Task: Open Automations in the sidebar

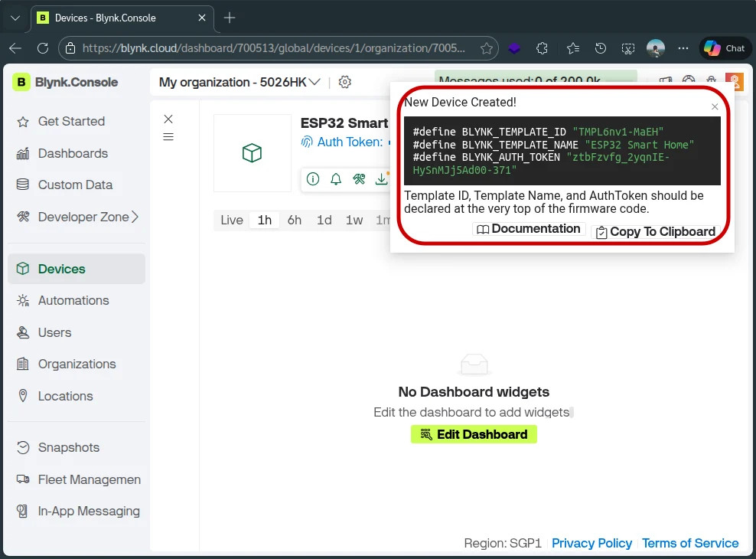Action: pyautogui.click(x=73, y=300)
